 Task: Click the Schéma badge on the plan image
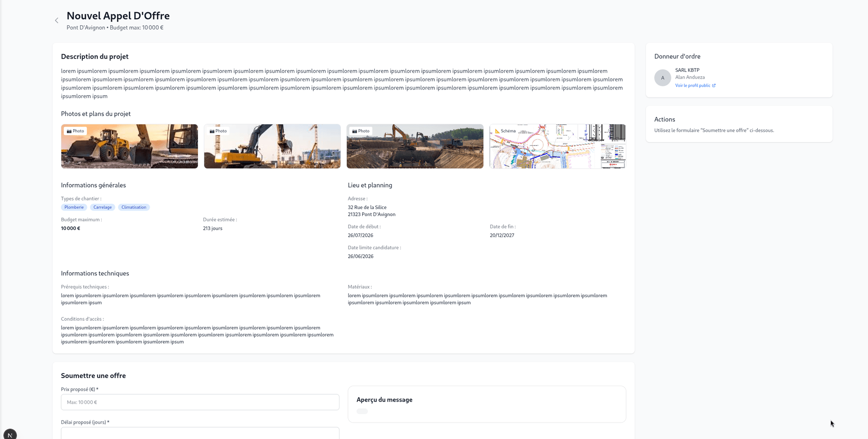(x=505, y=131)
